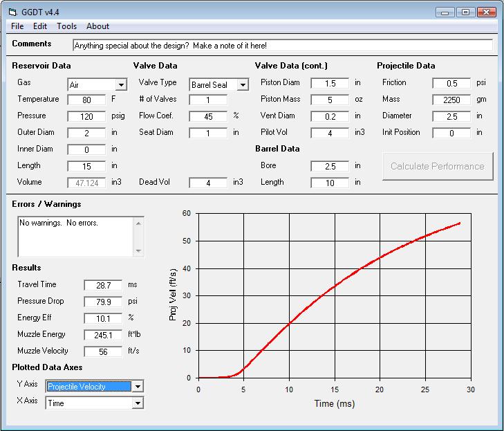The width and height of the screenshot is (504, 431).
Task: Open the About menu
Action: (97, 26)
